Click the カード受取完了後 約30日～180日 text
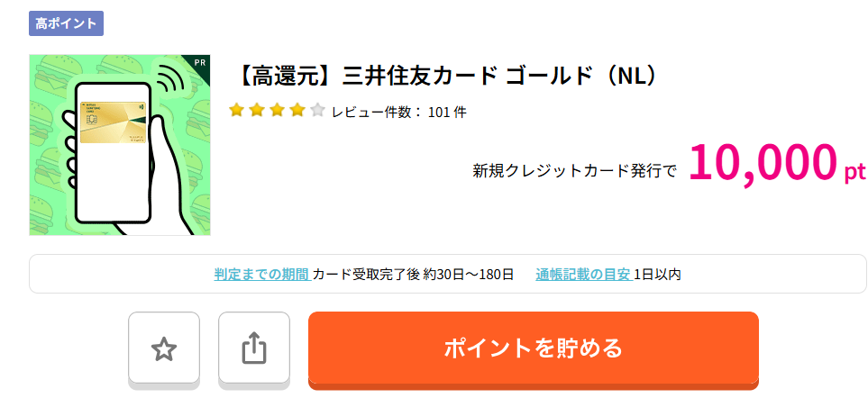This screenshot has width=868, height=398. click(413, 274)
